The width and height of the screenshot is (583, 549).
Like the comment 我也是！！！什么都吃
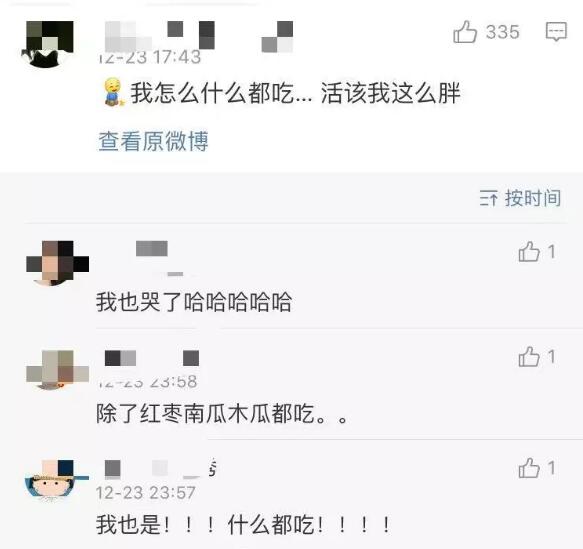click(529, 468)
